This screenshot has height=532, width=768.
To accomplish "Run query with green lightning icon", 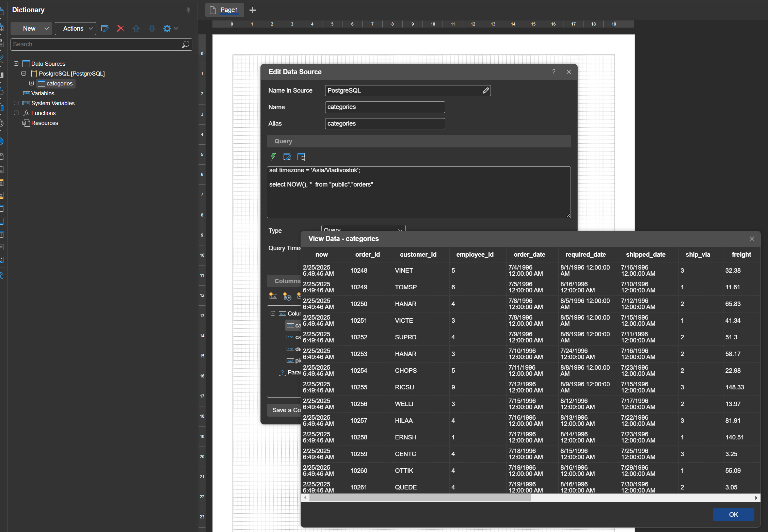I will 273,157.
